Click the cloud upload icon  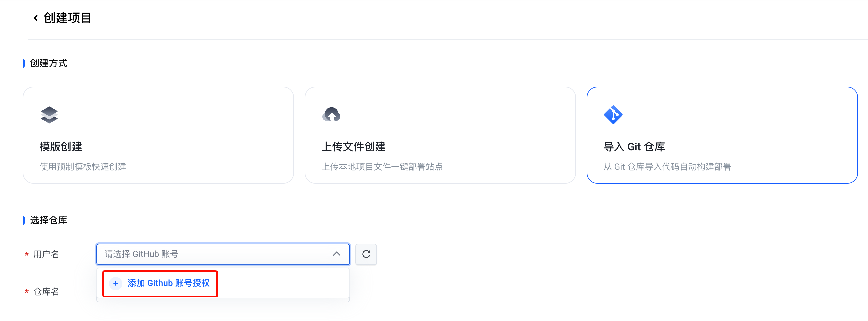(331, 115)
